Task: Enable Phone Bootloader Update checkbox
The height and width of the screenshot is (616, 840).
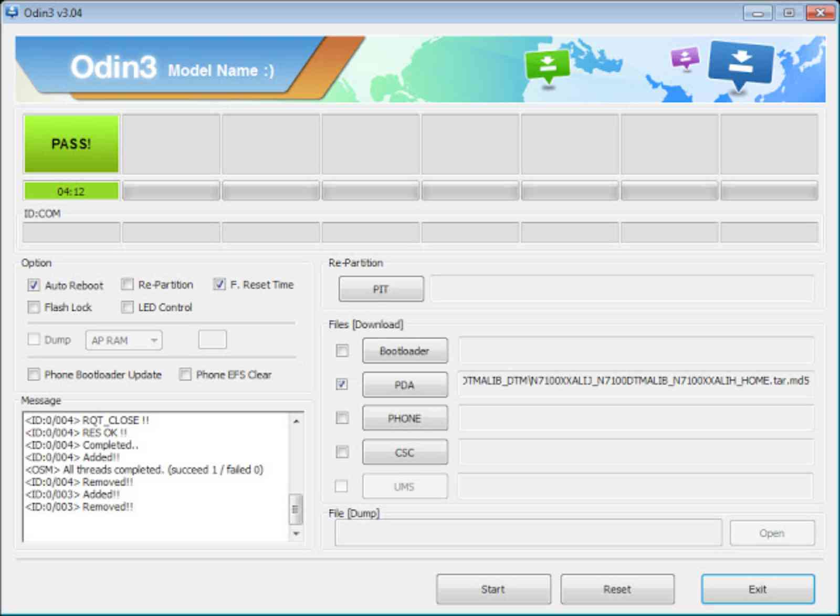Action: pyautogui.click(x=34, y=374)
